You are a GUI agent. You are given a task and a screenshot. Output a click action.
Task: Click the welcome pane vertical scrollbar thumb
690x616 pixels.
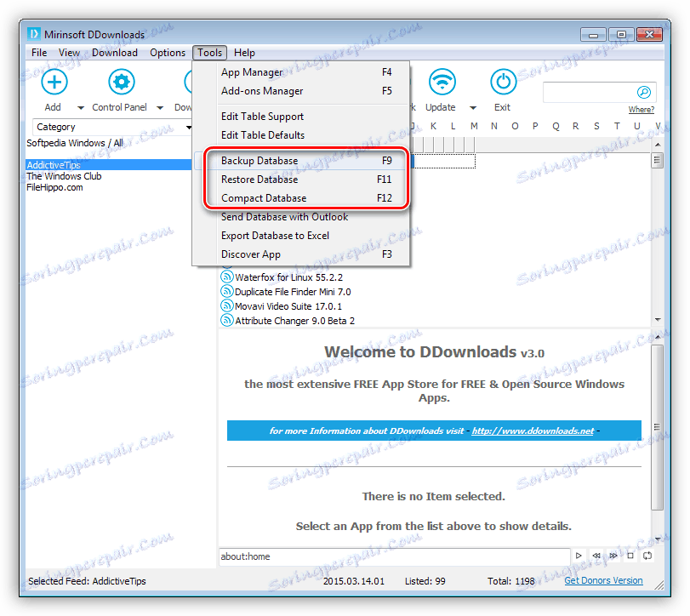coord(657,427)
